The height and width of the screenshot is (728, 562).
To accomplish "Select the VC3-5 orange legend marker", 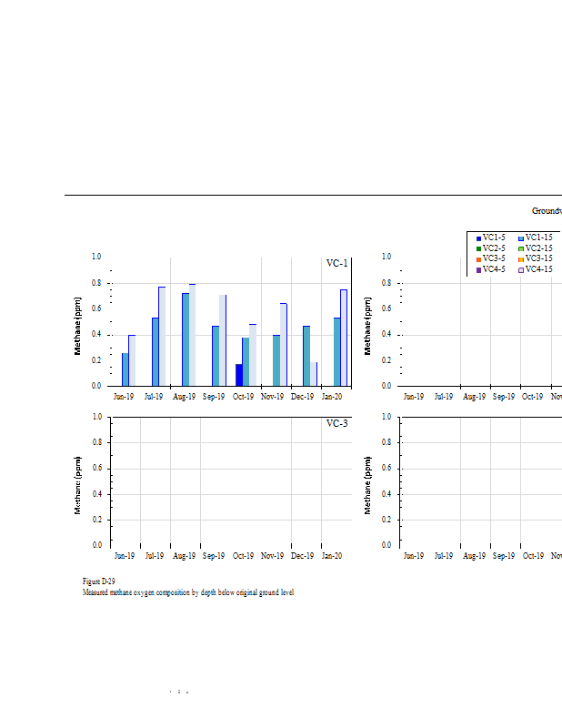I will 478,259.
